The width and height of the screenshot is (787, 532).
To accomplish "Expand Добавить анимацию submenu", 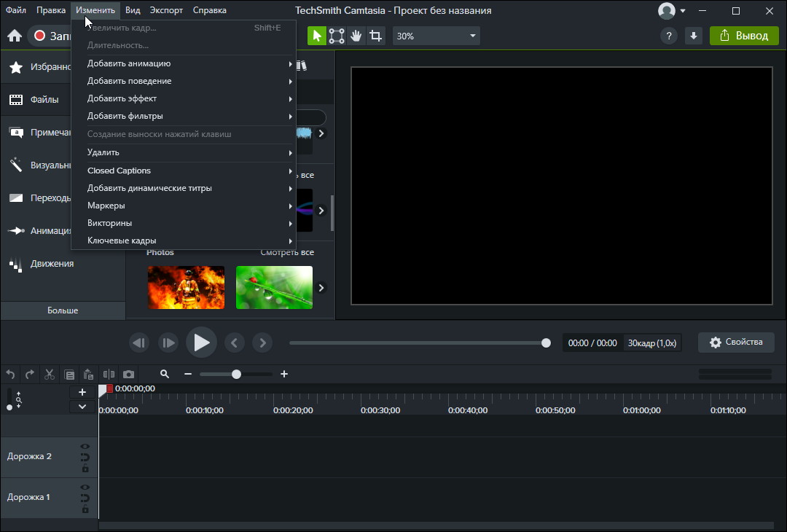I will tap(184, 63).
